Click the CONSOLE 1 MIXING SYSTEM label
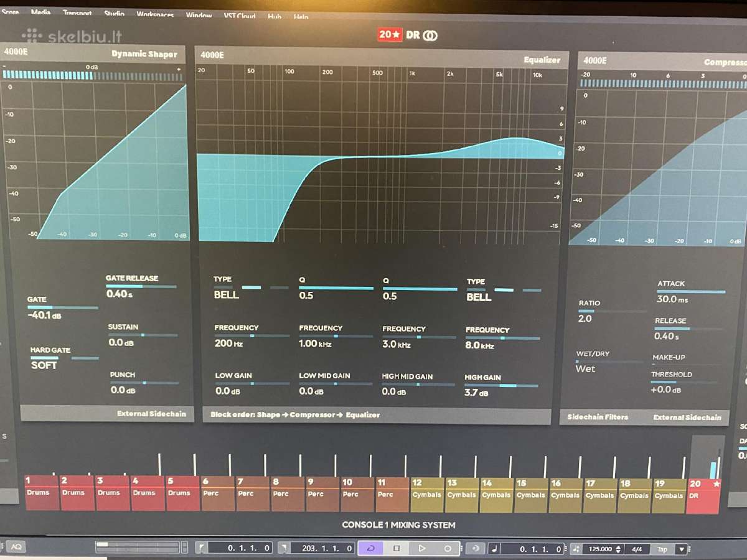The height and width of the screenshot is (560, 747). 398,525
